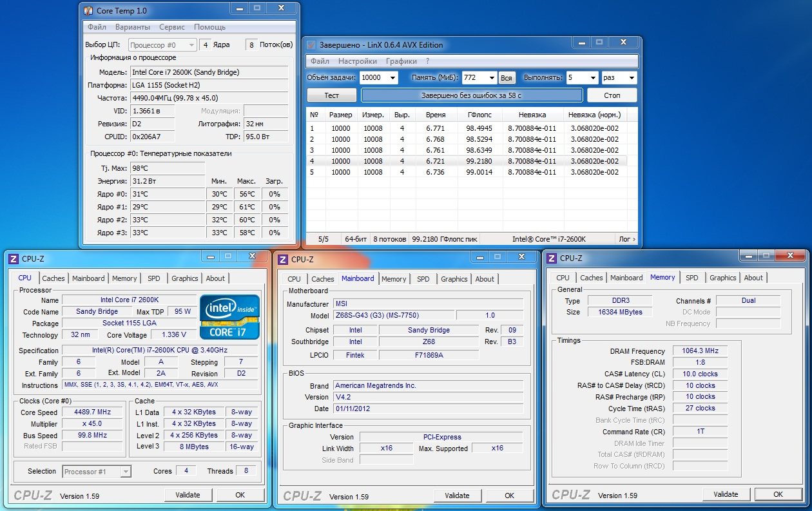
Task: Click the Intel Core i7 logo badge
Action: pos(229,317)
